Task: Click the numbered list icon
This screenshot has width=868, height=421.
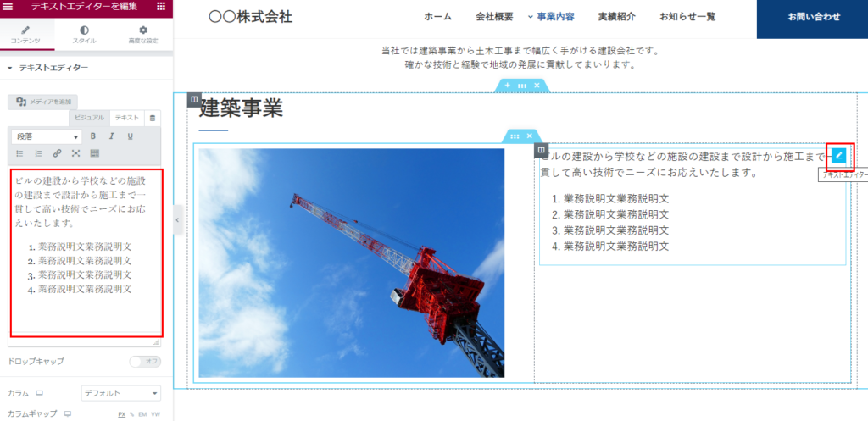Action: tap(38, 153)
